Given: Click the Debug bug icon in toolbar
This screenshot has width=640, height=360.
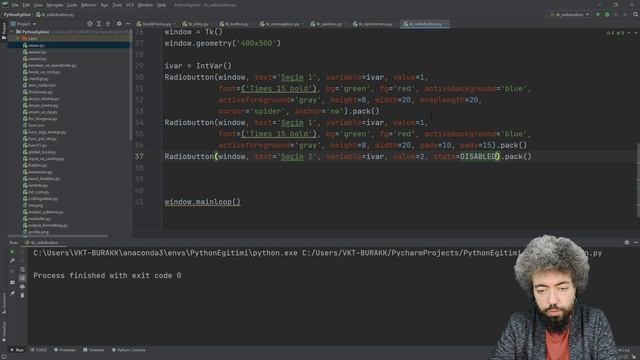Looking at the screenshot, I should [607, 15].
